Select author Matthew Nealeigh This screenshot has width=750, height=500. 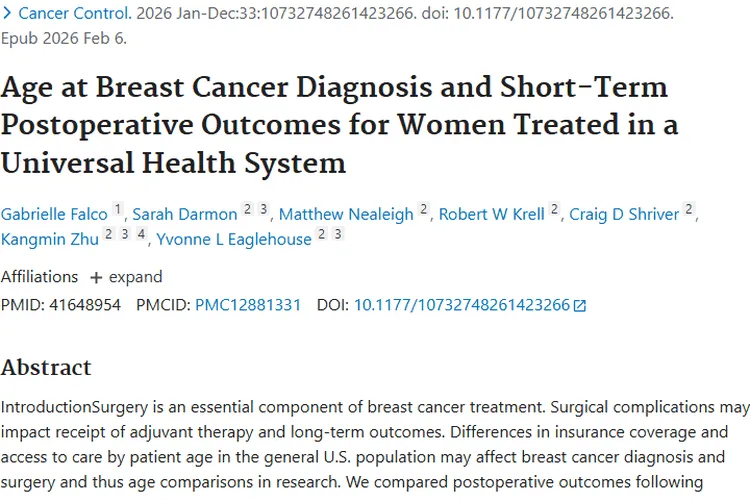(x=346, y=213)
